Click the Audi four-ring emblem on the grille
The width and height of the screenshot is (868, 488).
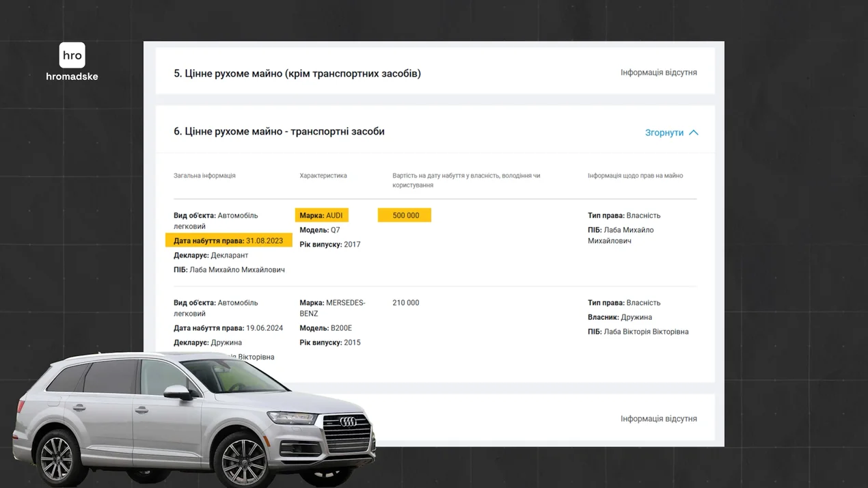coord(348,422)
